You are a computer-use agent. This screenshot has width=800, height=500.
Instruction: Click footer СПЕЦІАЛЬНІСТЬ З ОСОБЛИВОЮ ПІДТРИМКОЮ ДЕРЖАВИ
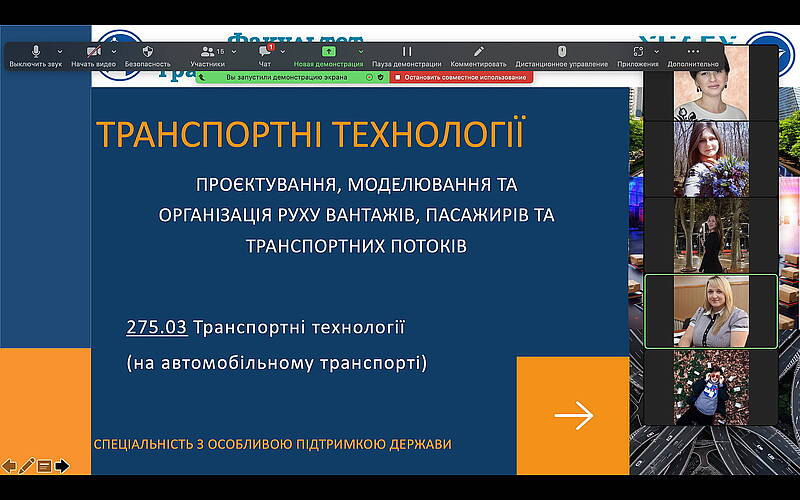coord(272,444)
